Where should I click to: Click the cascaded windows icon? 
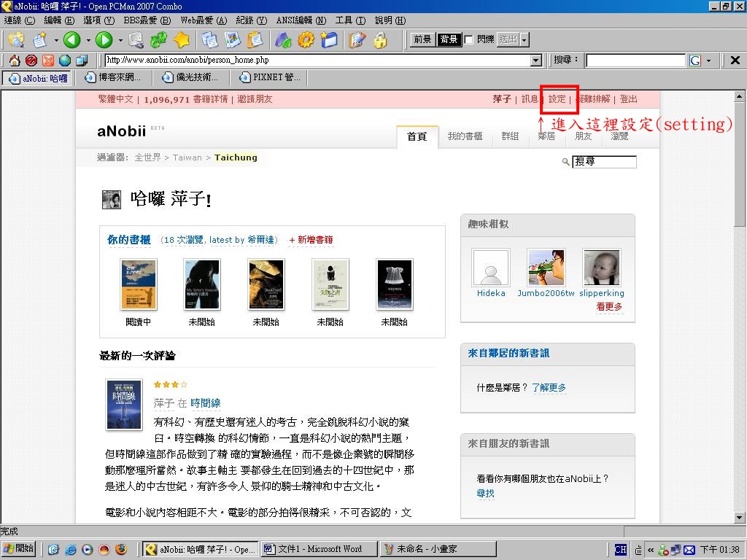[82, 61]
